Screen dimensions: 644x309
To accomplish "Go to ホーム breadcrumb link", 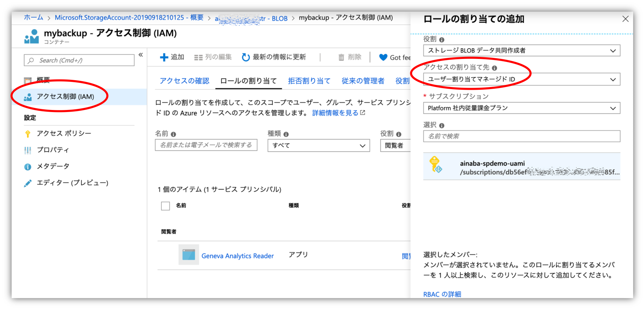I will click(x=34, y=17).
